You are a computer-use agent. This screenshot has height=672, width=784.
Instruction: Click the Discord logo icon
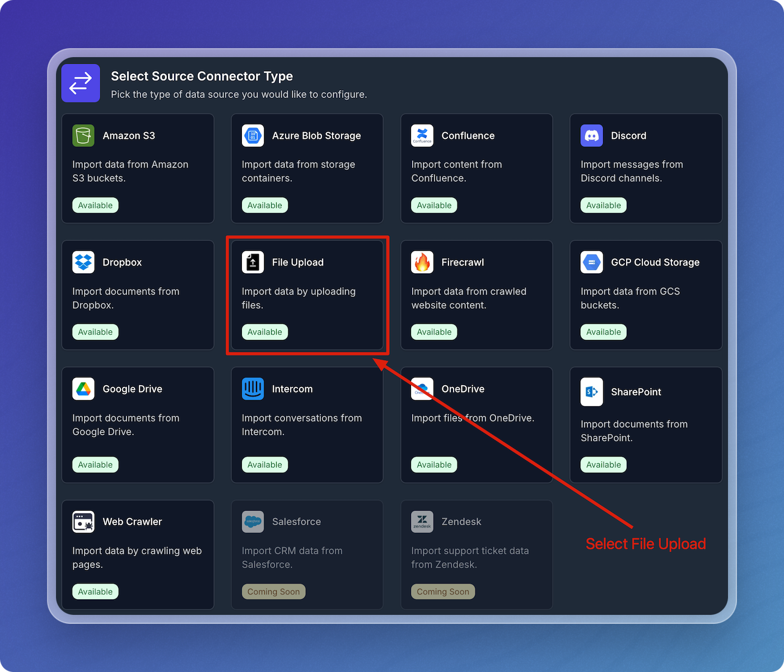(x=592, y=136)
